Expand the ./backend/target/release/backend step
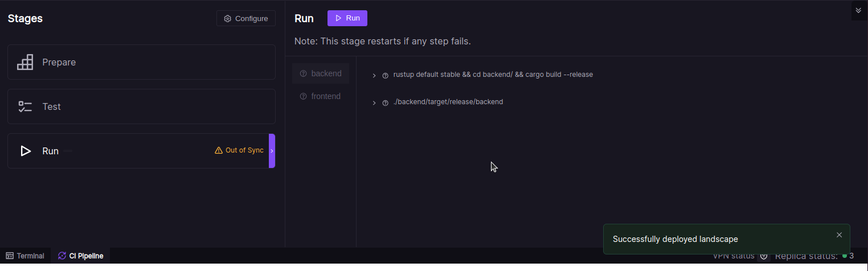 point(374,102)
